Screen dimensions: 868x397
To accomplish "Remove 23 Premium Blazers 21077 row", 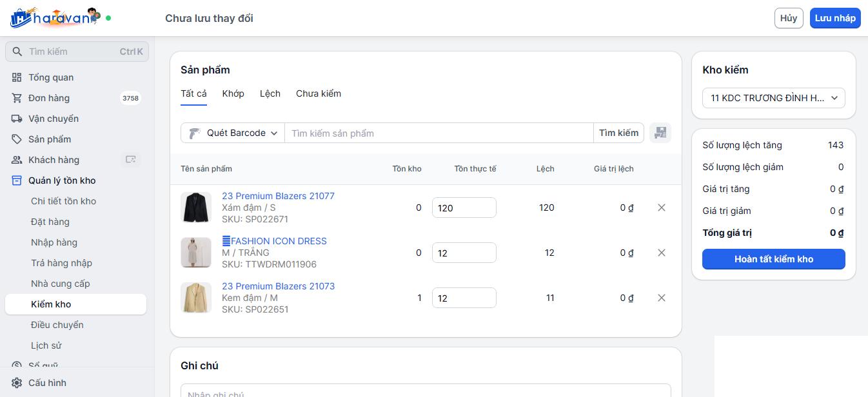I will pos(661,208).
